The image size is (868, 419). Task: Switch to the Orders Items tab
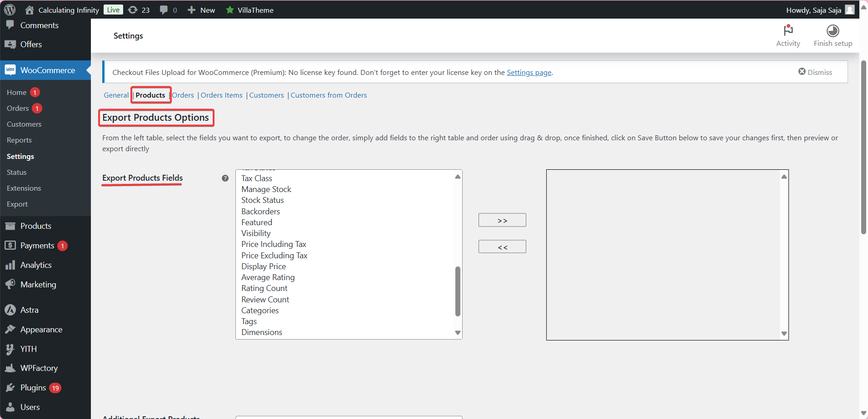pos(221,95)
